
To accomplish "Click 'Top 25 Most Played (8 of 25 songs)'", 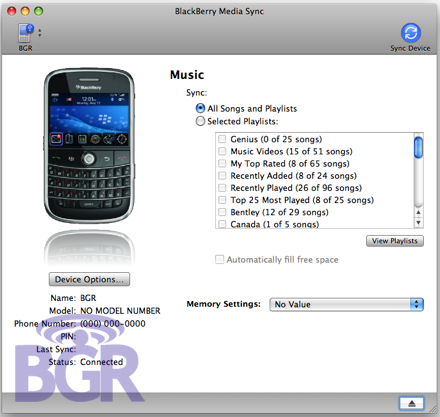I will point(302,200).
